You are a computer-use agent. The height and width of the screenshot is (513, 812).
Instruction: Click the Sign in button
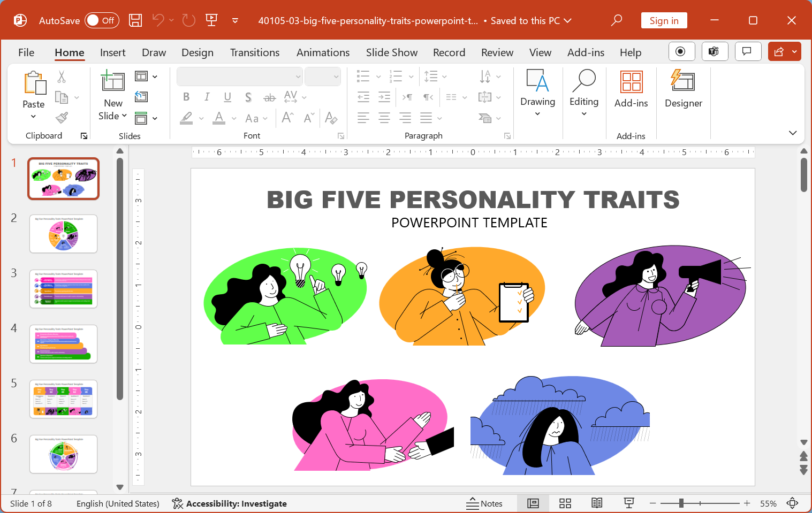pos(664,20)
